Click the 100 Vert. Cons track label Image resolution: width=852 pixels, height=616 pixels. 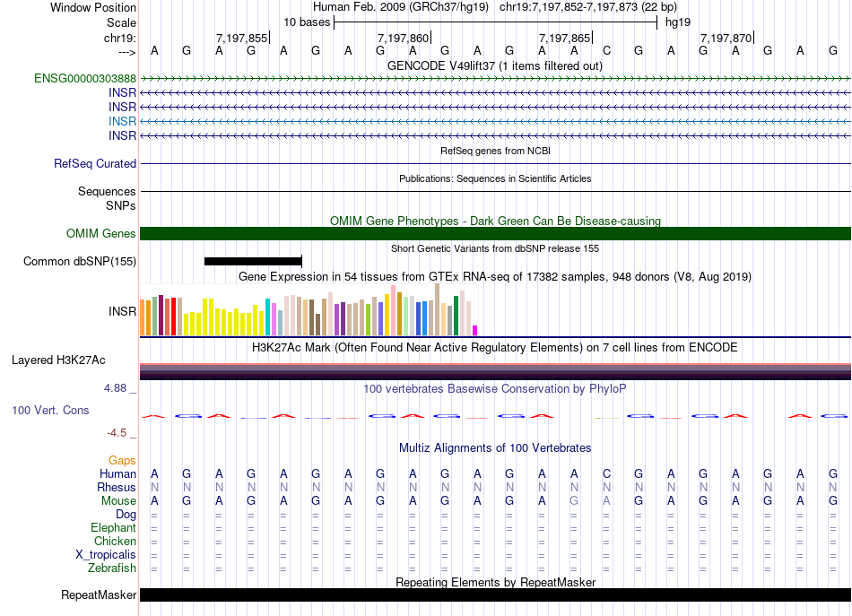(x=50, y=410)
